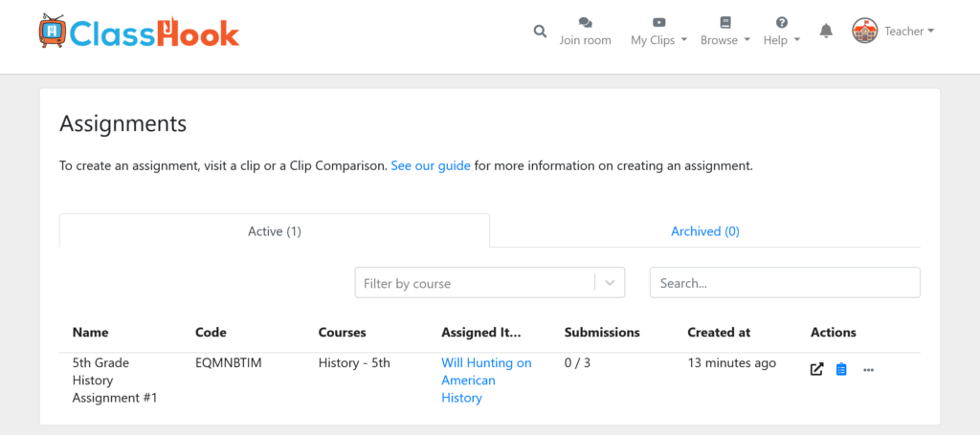
Task: Open the Teacher account dropdown
Action: 909,32
